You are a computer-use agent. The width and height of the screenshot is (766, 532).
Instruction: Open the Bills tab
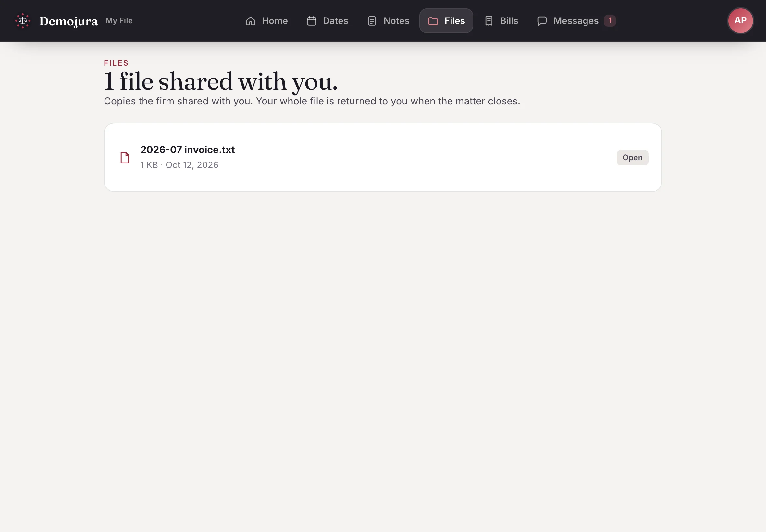[x=501, y=21]
